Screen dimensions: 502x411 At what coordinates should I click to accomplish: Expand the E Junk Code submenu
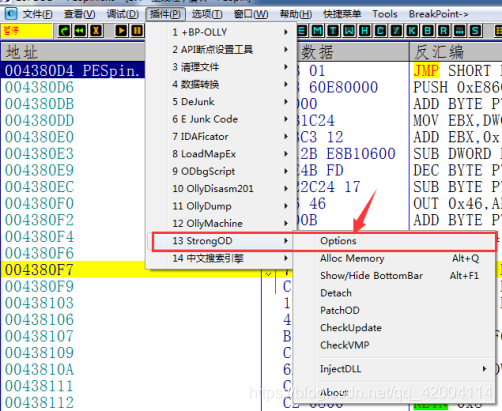point(221,119)
